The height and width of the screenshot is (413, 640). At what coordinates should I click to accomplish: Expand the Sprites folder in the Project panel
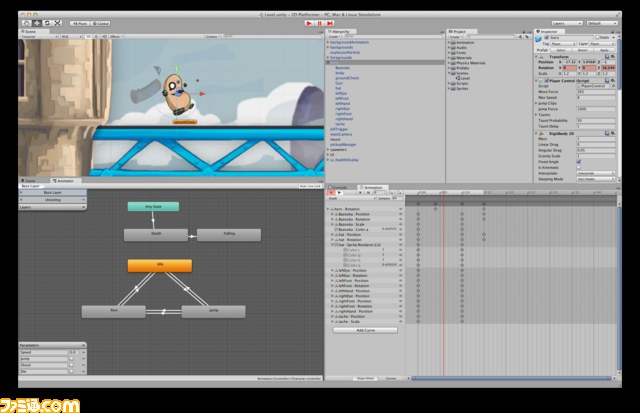click(449, 89)
